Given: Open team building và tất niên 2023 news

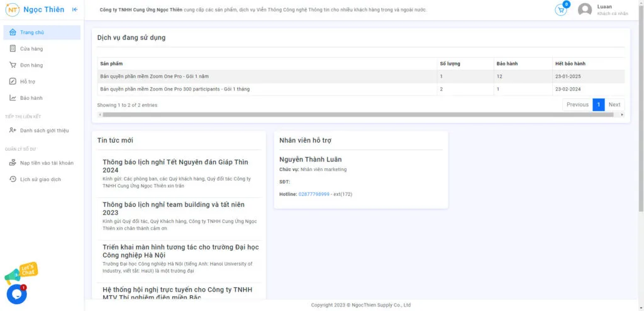Looking at the screenshot, I should point(174,209).
